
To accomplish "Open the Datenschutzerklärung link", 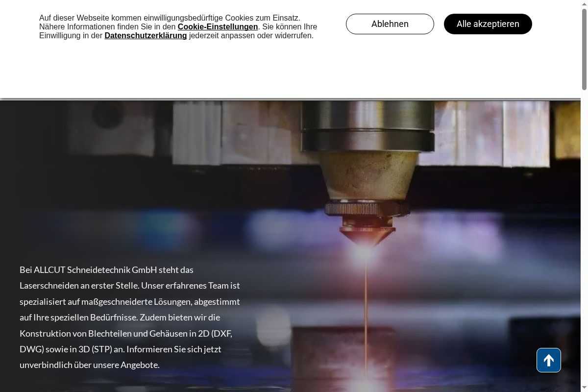I will (x=146, y=36).
